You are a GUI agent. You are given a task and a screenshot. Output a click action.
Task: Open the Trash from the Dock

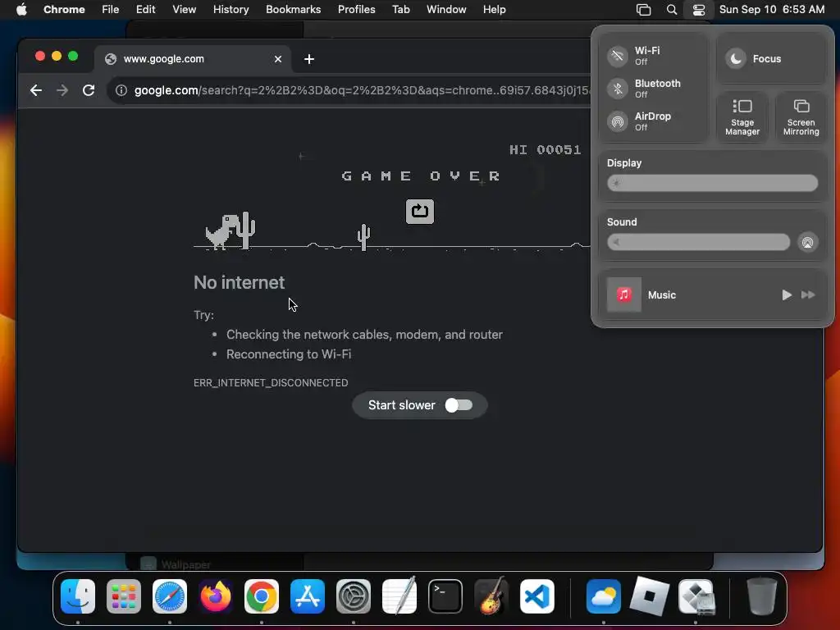pos(762,596)
